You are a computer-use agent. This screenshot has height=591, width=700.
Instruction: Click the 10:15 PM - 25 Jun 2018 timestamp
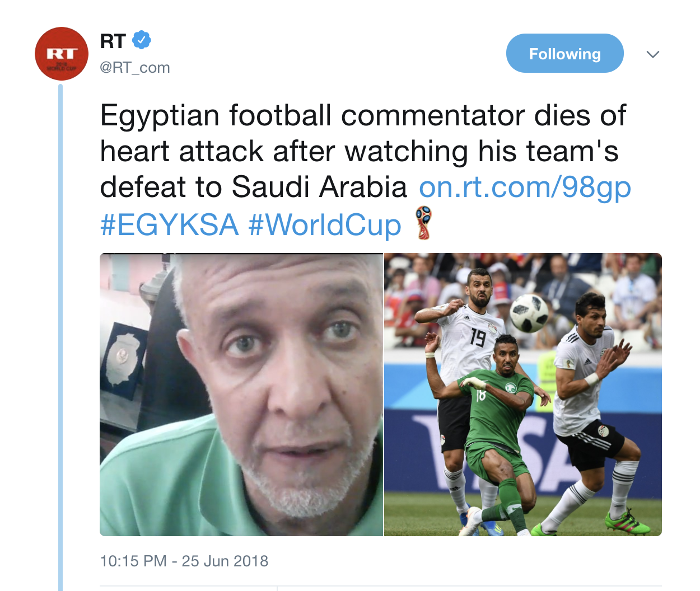(x=184, y=561)
